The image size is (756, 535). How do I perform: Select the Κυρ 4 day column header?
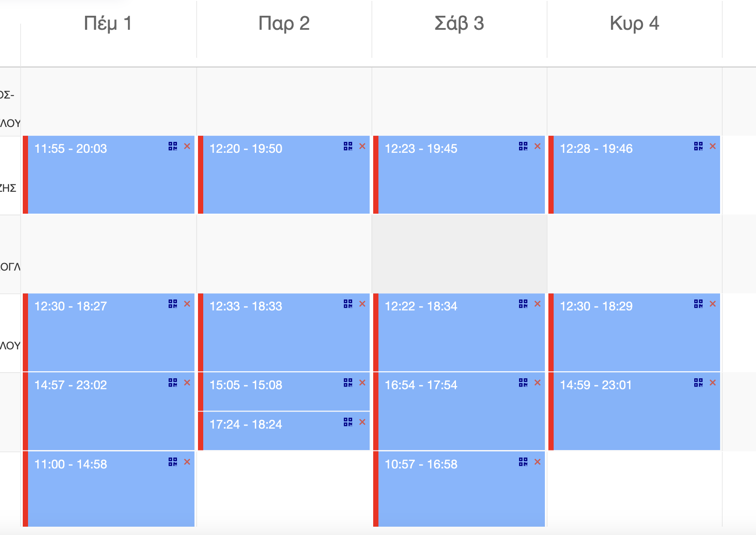pyautogui.click(x=634, y=24)
